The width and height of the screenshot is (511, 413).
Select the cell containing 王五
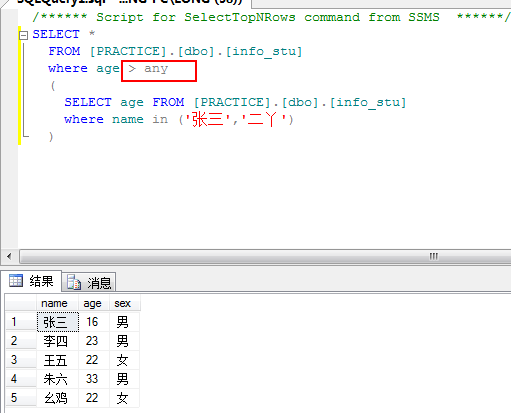[x=58, y=360]
